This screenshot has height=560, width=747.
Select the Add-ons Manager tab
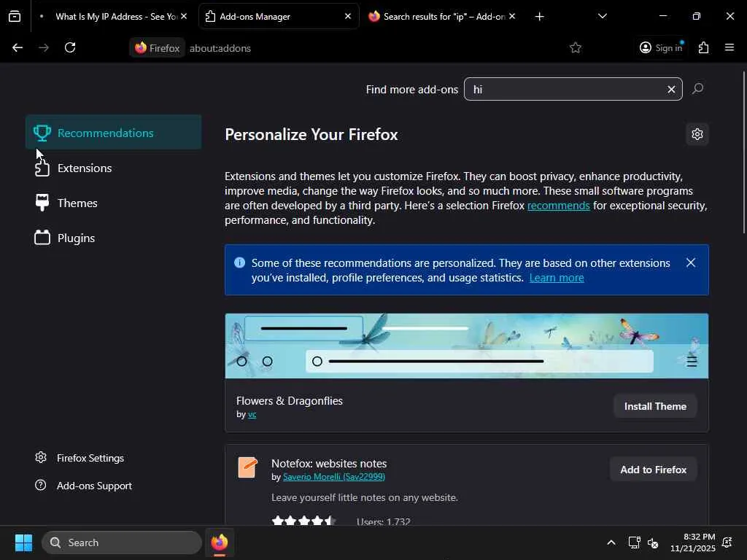pyautogui.click(x=278, y=17)
